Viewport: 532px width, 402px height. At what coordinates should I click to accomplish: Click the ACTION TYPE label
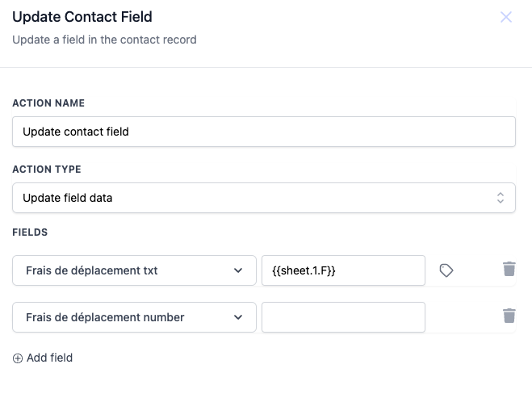(47, 170)
